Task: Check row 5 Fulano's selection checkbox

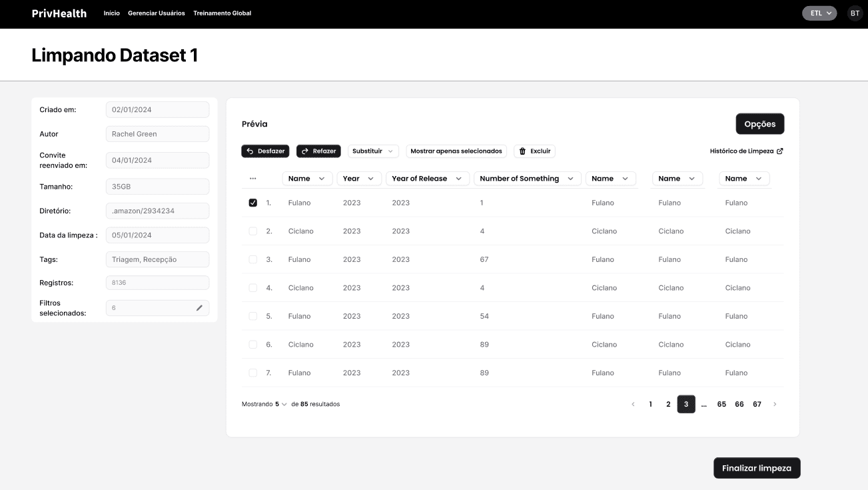Action: (x=253, y=315)
